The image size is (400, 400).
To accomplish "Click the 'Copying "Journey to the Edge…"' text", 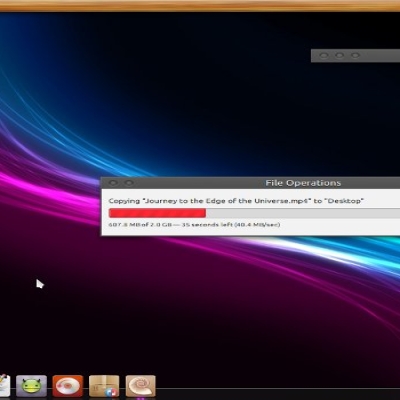I will [236, 201].
